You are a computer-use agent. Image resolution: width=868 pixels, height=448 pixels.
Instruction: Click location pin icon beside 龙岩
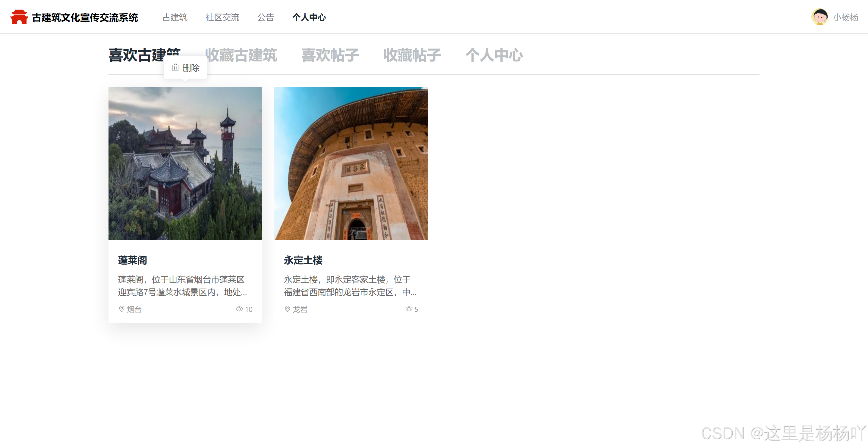tap(288, 309)
